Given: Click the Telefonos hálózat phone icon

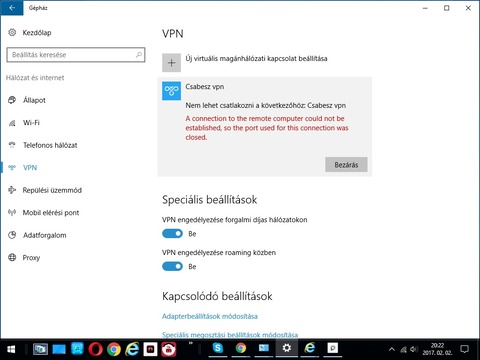Looking at the screenshot, I should pyautogui.click(x=12, y=145).
